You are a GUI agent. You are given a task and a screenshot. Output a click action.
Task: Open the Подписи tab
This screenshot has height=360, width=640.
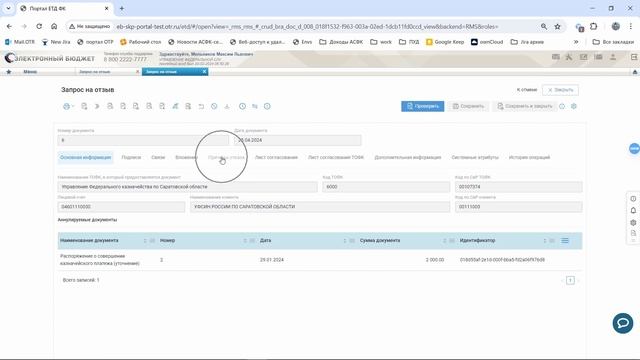[x=131, y=158]
